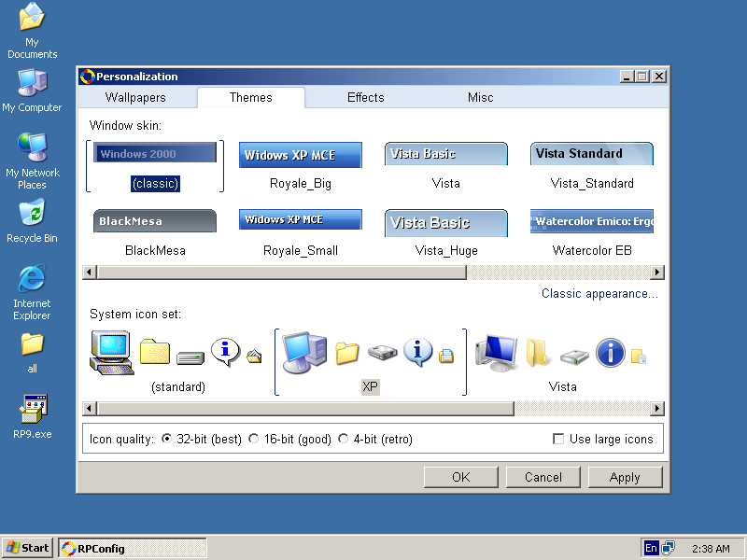Launch RP9.exe from the desktop
This screenshot has width=747, height=560.
click(x=32, y=416)
